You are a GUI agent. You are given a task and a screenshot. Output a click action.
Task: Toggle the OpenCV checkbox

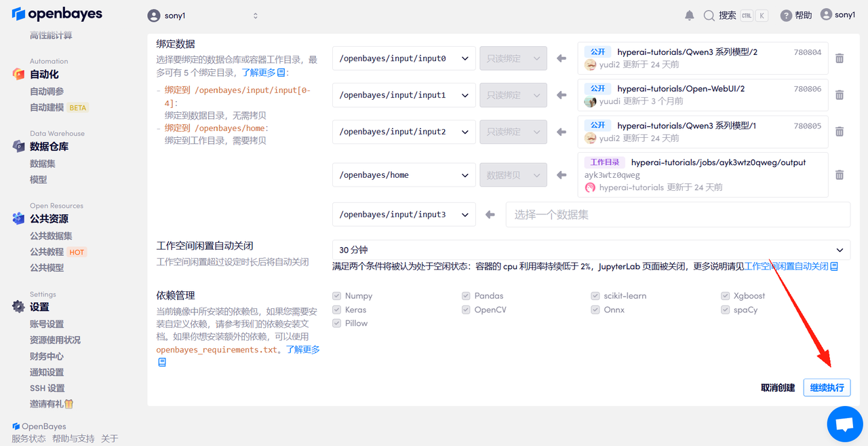466,310
